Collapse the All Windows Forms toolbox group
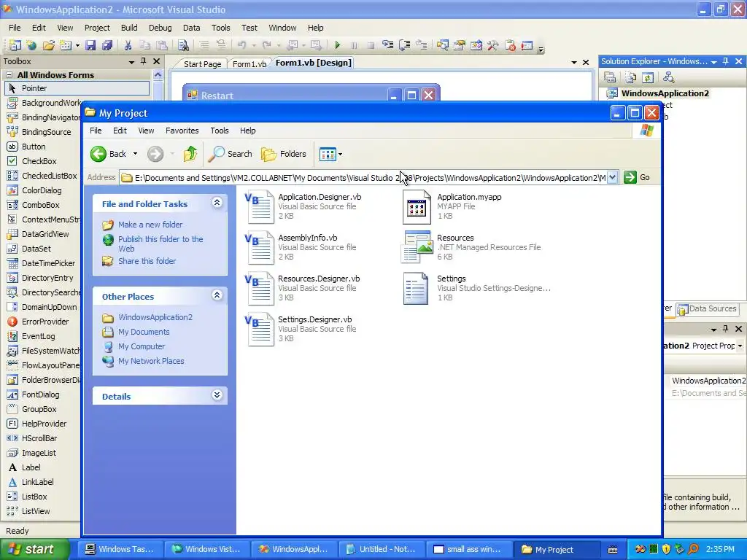The width and height of the screenshot is (747, 560). 9,75
